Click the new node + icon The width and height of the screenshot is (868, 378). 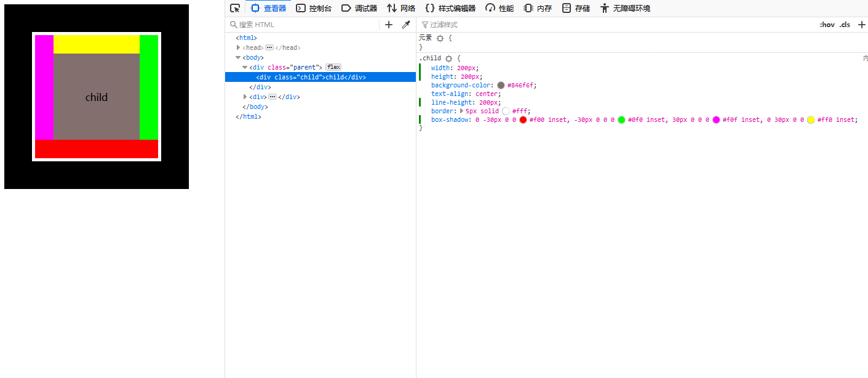(388, 24)
